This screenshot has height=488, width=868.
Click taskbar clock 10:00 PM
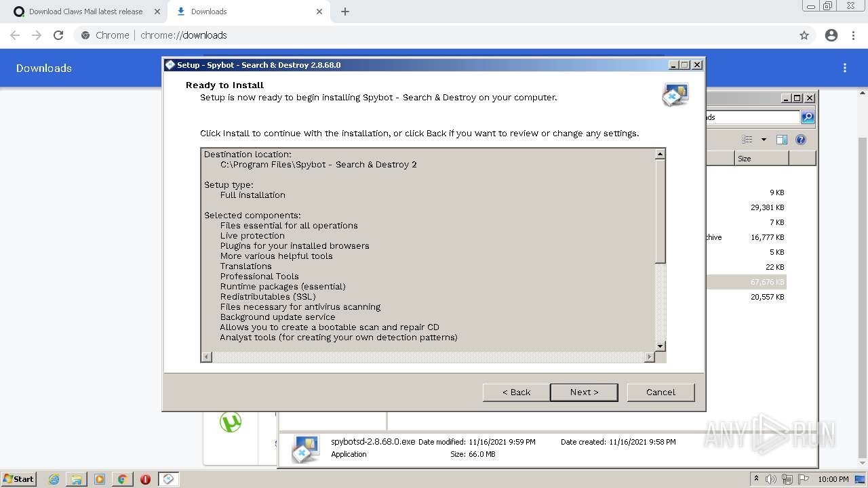click(x=833, y=479)
